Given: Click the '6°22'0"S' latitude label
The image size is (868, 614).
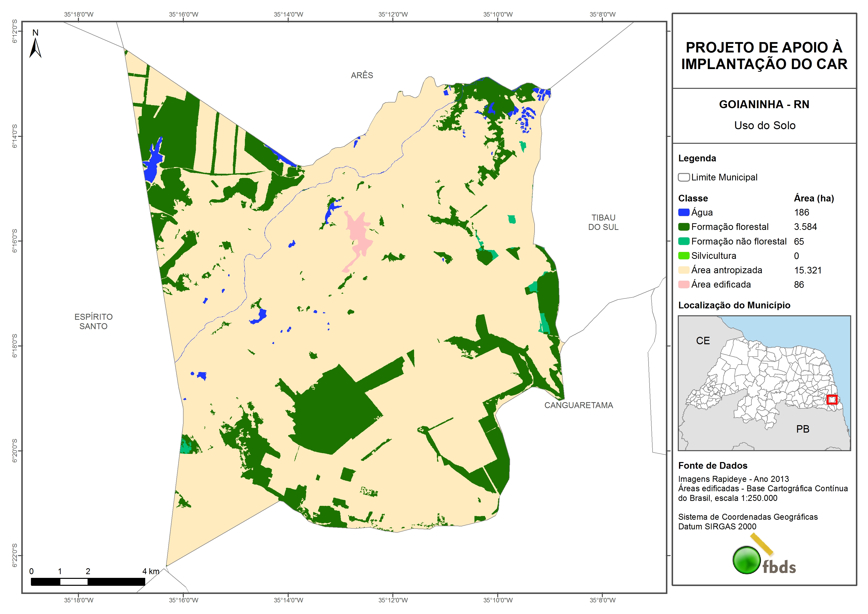Looking at the screenshot, I should point(14,555).
